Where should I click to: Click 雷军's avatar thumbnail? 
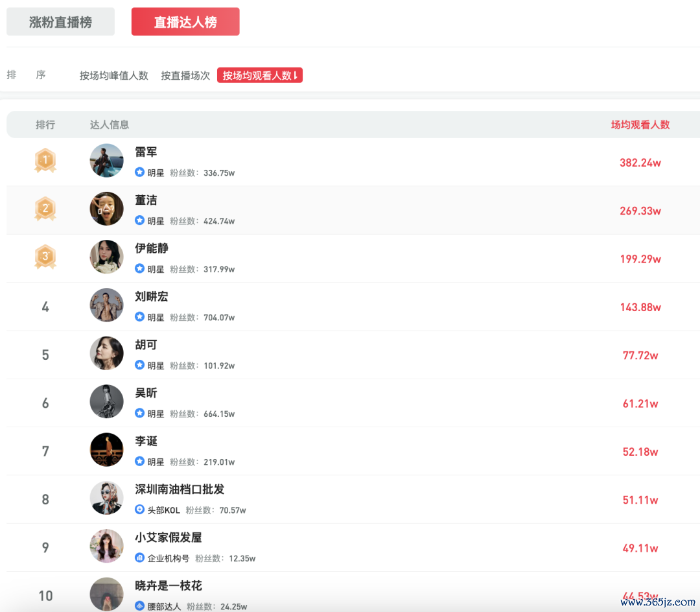[x=106, y=161]
